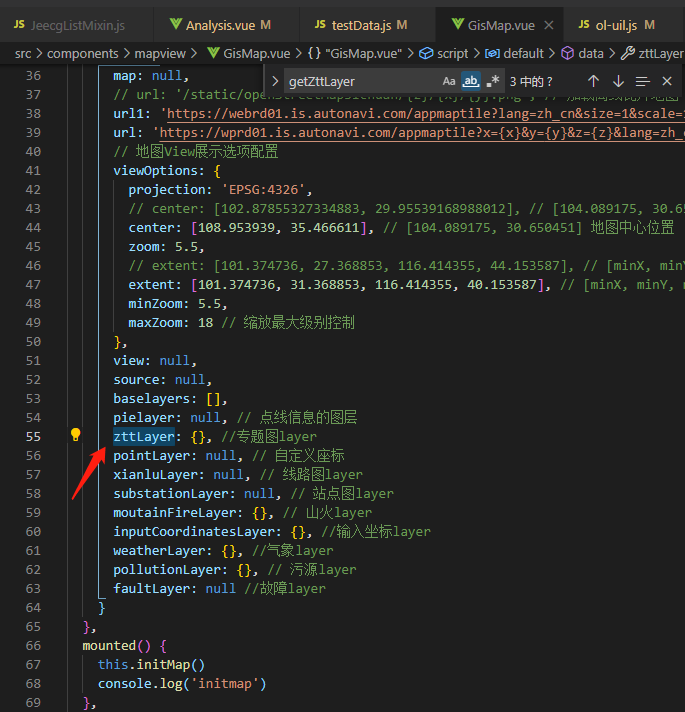Open the script breadcrumb symbol
Viewport: 685px width, 712px height.
(452, 54)
